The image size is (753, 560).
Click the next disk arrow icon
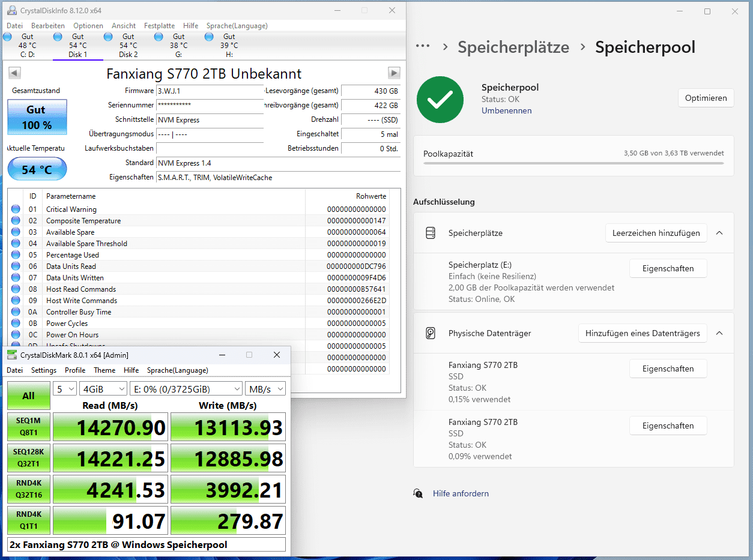[x=394, y=73]
